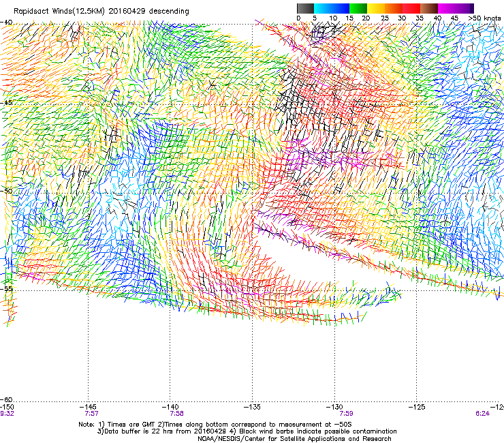Click the brown 35-40 knots legend swatch
The image size is (504, 443).
coord(429,8)
